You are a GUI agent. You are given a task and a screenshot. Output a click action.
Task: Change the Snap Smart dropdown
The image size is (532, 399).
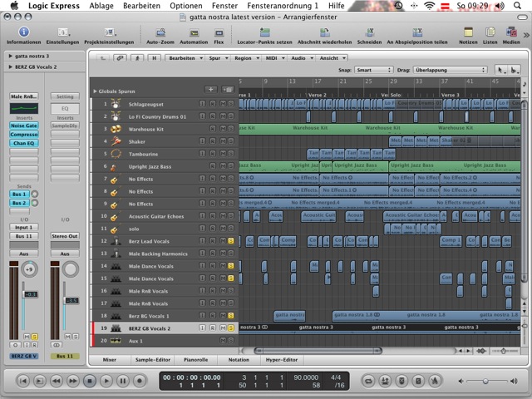pos(373,70)
